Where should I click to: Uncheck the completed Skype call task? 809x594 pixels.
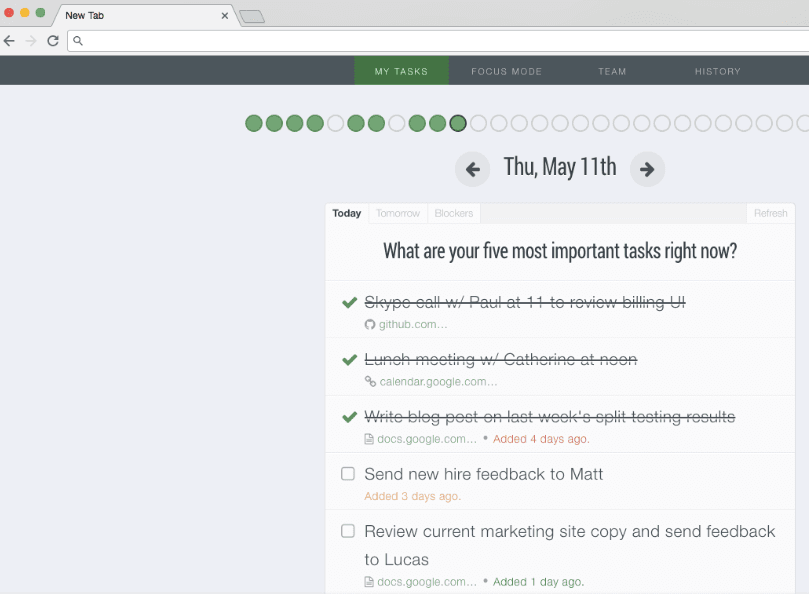click(349, 302)
